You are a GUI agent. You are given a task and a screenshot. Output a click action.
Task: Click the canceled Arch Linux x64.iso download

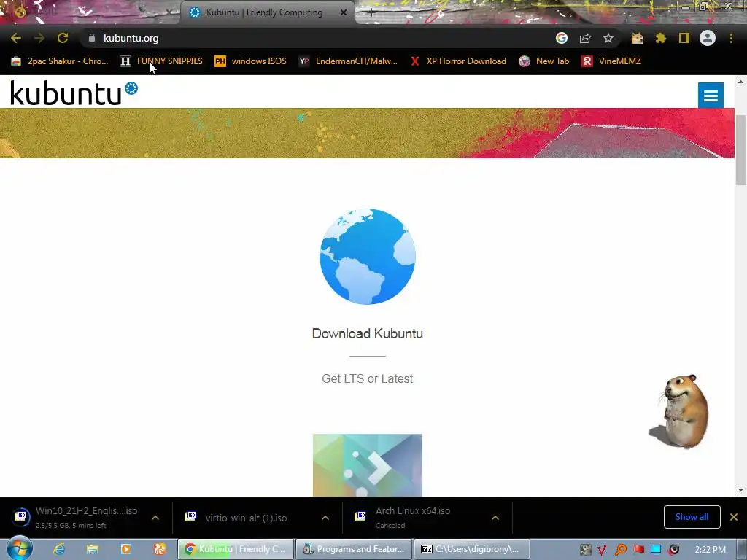tap(405, 517)
